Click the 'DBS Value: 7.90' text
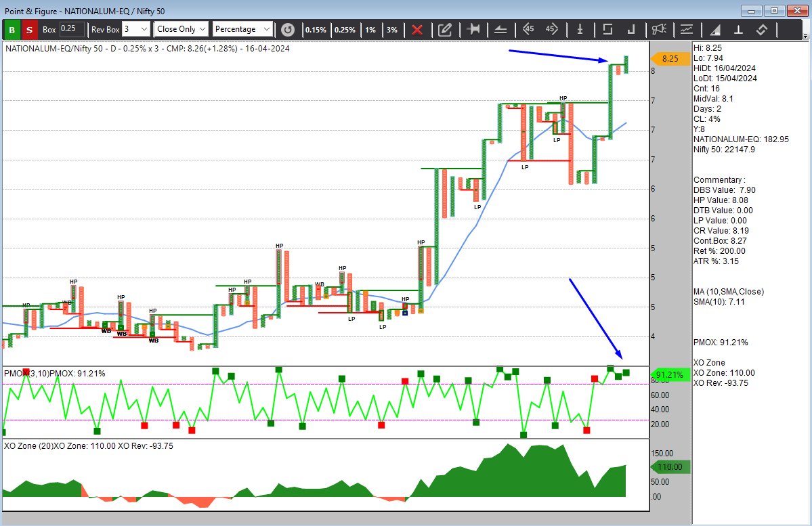Image resolution: width=812 pixels, height=526 pixels. 725,190
